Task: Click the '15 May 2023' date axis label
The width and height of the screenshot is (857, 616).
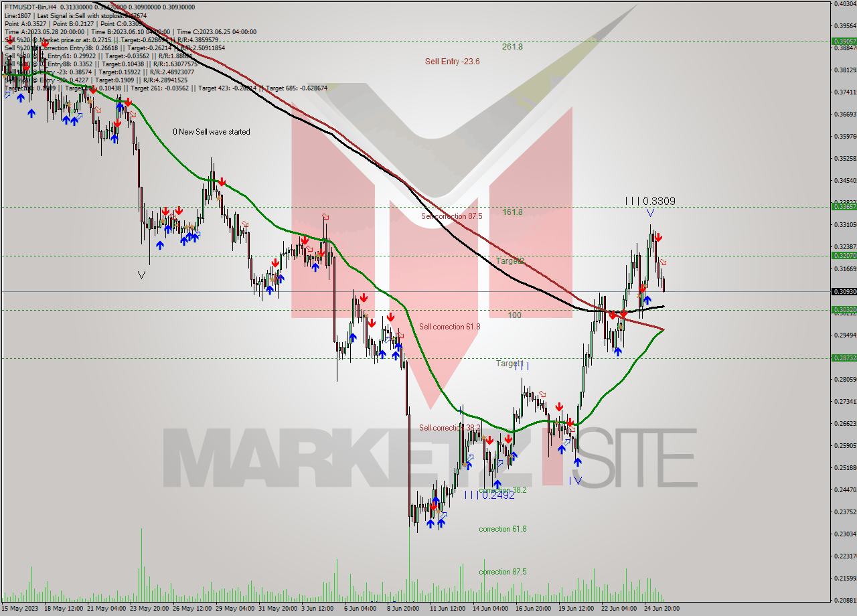Action: (x=20, y=609)
